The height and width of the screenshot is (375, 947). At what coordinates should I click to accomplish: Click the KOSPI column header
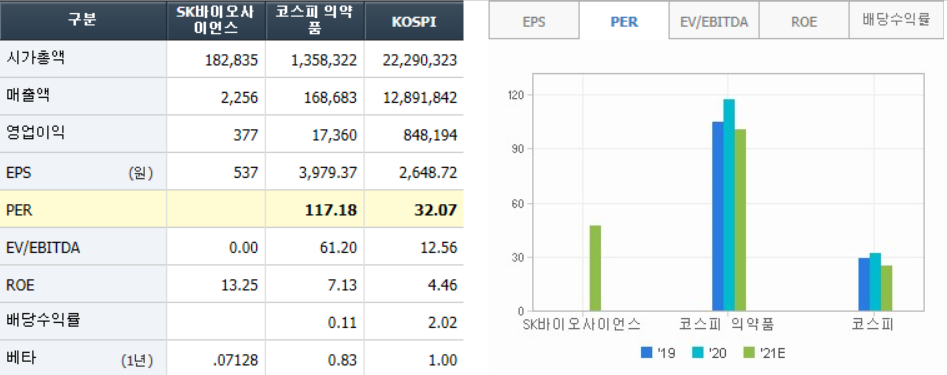point(414,21)
